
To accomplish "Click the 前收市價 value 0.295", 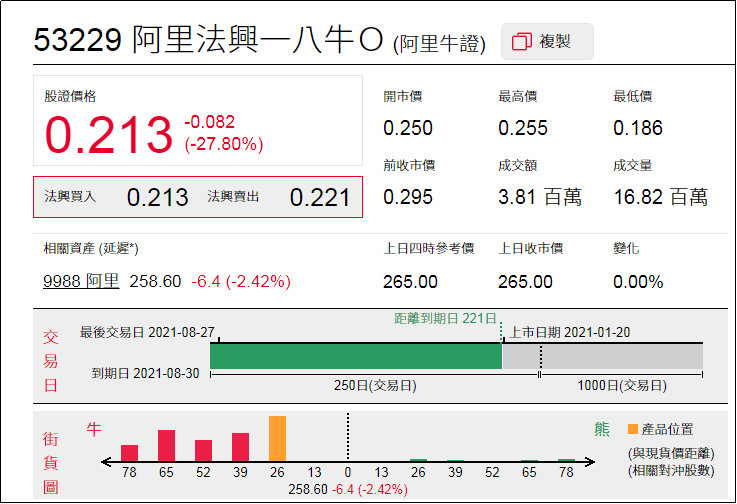I will tap(408, 197).
